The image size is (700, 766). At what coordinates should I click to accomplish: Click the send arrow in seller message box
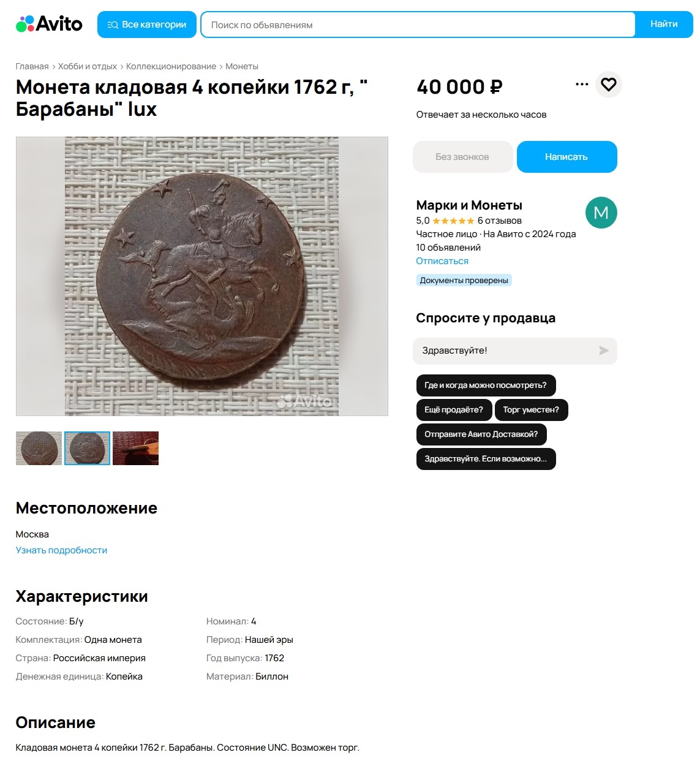[x=603, y=351]
